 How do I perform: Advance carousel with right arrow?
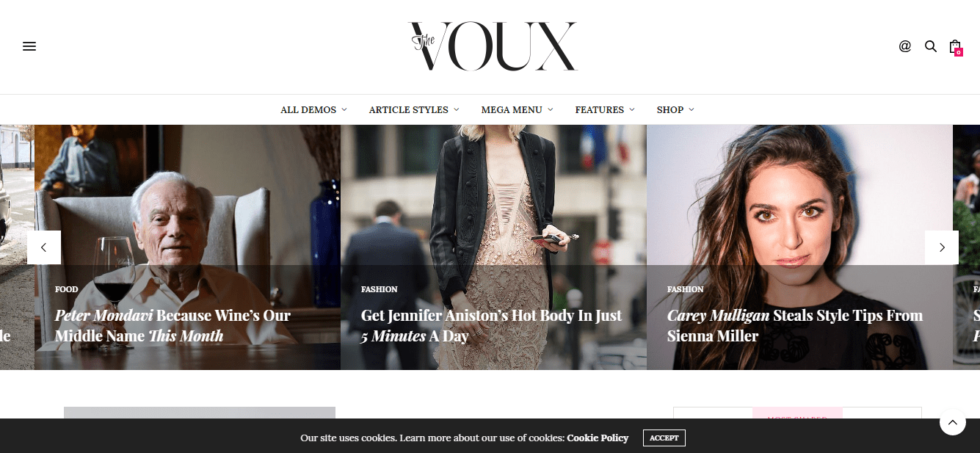pos(942,247)
